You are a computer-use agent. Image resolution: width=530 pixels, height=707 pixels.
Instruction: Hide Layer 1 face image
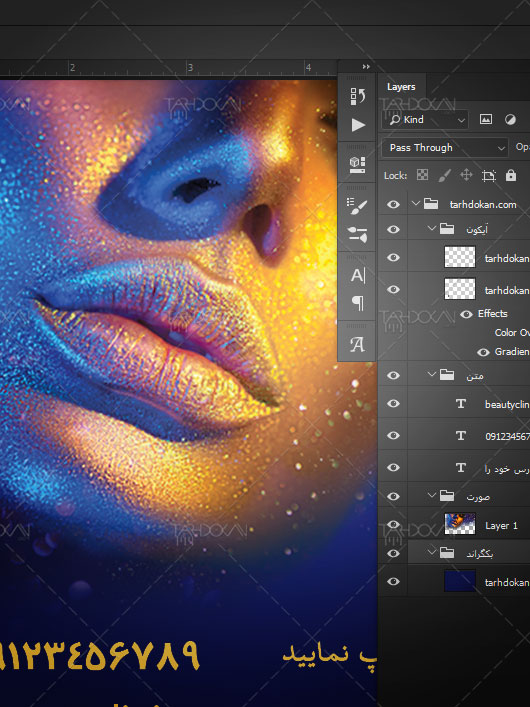(393, 525)
